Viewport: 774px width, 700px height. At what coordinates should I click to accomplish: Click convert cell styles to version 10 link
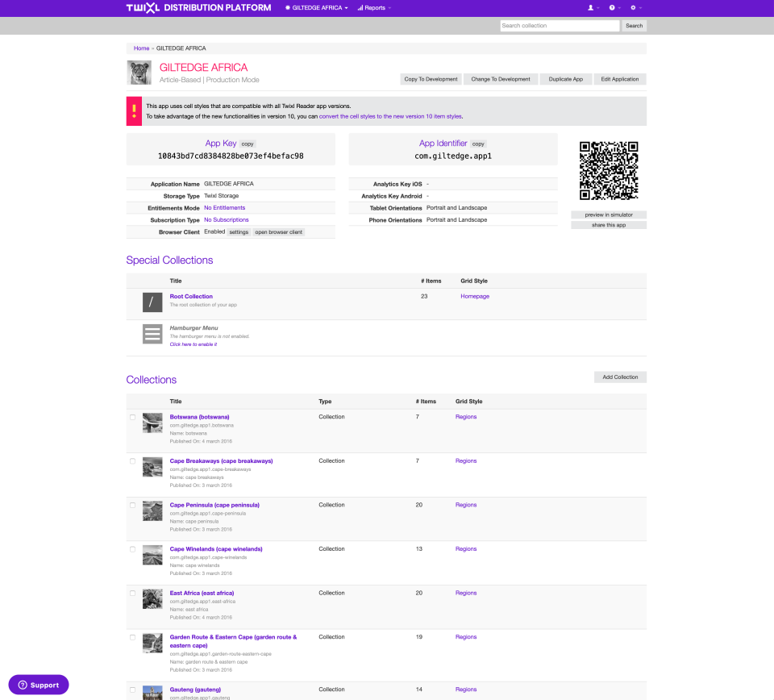click(x=390, y=116)
